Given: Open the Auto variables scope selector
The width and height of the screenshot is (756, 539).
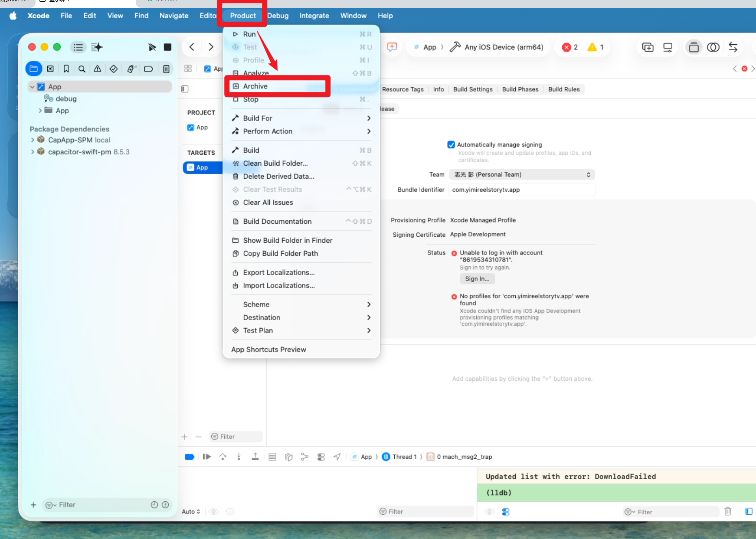Looking at the screenshot, I should tap(191, 512).
